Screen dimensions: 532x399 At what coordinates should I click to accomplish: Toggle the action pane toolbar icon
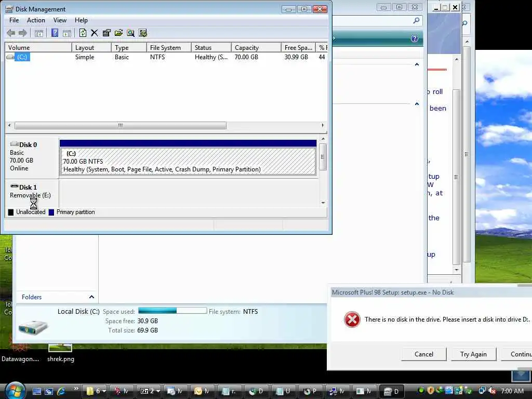tap(67, 33)
